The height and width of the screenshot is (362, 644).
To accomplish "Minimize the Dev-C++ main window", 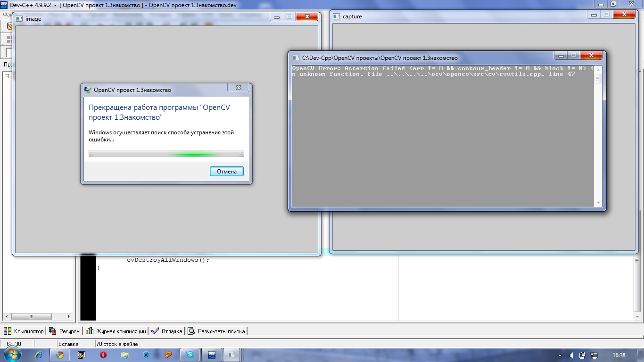I will (600, 4).
